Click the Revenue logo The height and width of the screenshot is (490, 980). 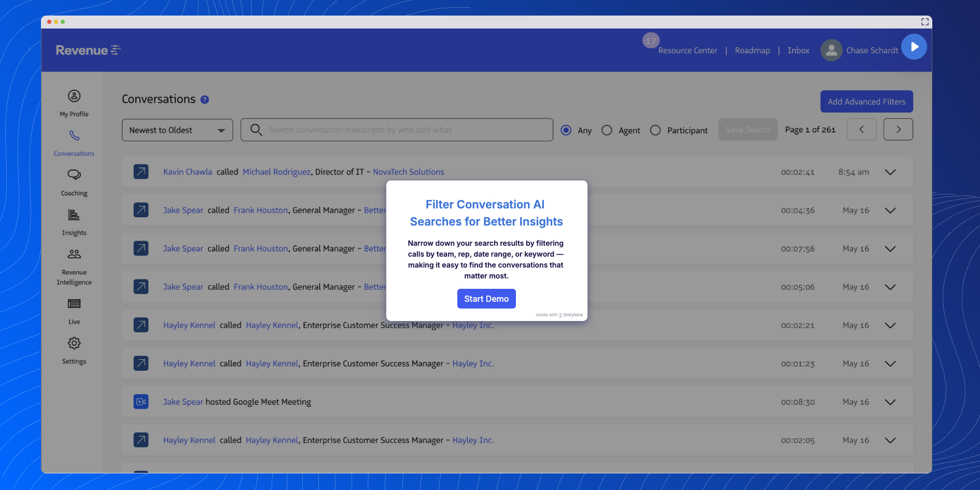[x=88, y=50]
